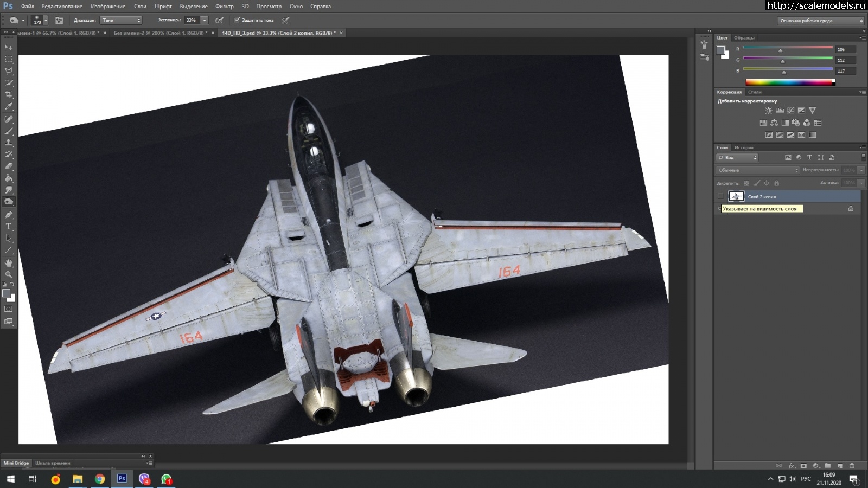
Task: Open 'Заливка' fill dropdown arrow
Action: pos(861,183)
